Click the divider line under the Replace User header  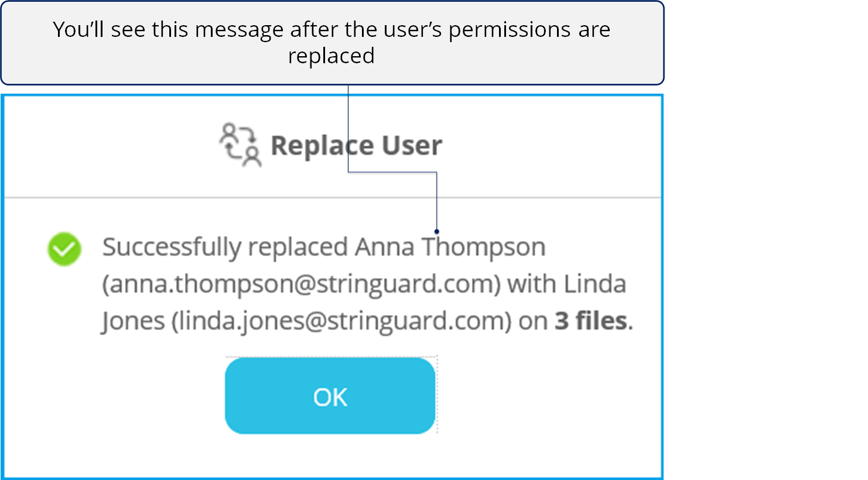click(x=333, y=198)
